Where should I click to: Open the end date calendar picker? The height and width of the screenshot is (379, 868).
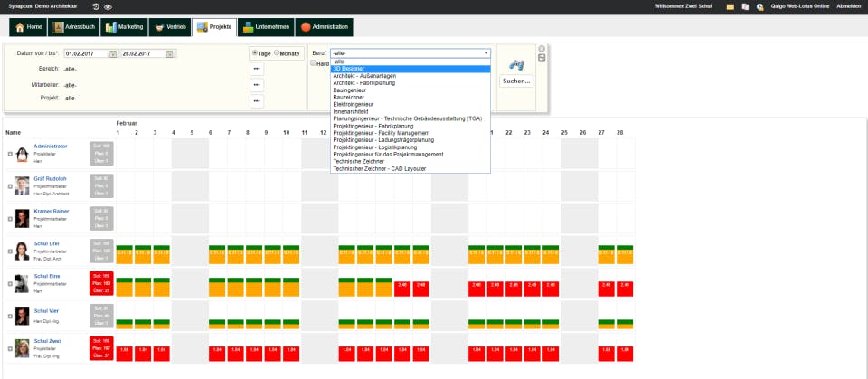click(170, 53)
